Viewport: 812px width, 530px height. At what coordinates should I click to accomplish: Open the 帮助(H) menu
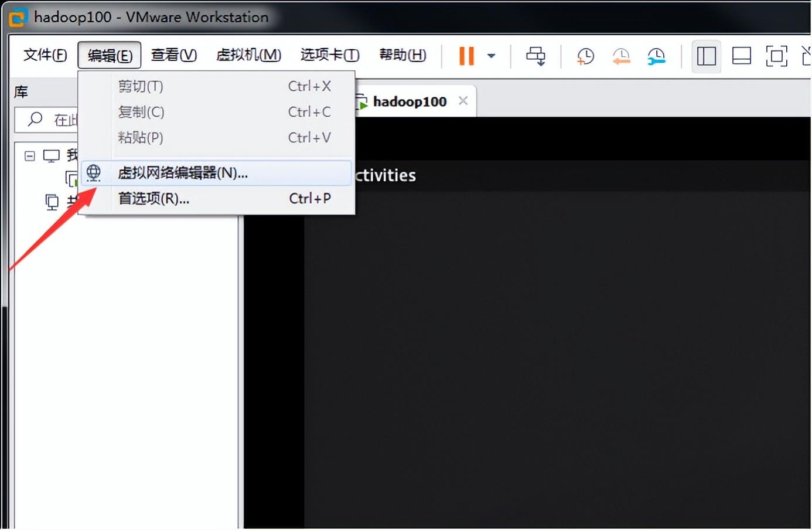coord(402,55)
